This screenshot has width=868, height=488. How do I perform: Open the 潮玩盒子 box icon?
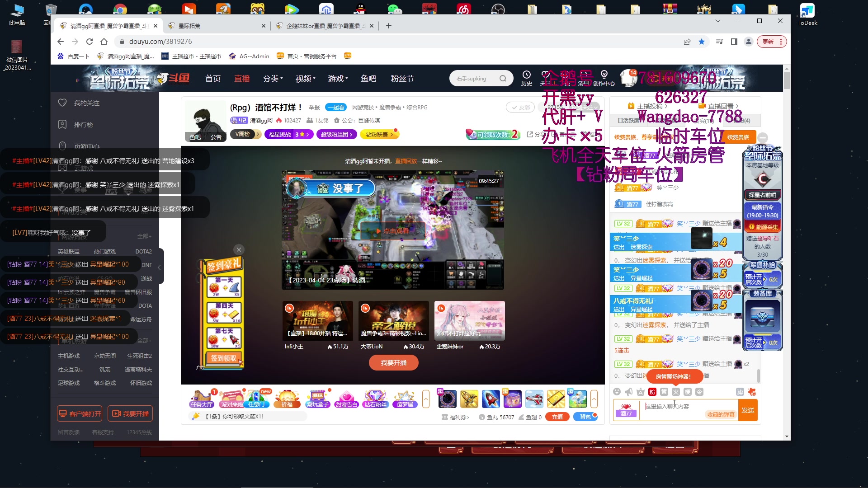coord(317,399)
